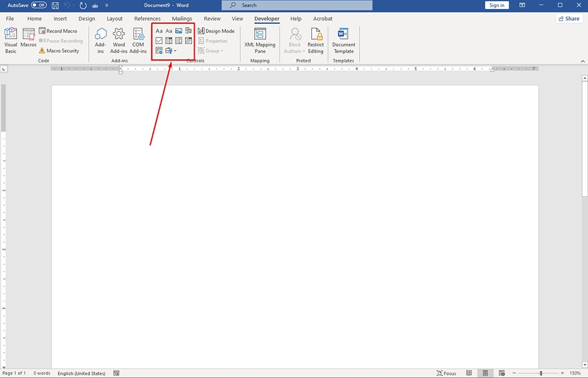Open the Macros dialog
Viewport: 588px width, 378px height.
point(29,37)
